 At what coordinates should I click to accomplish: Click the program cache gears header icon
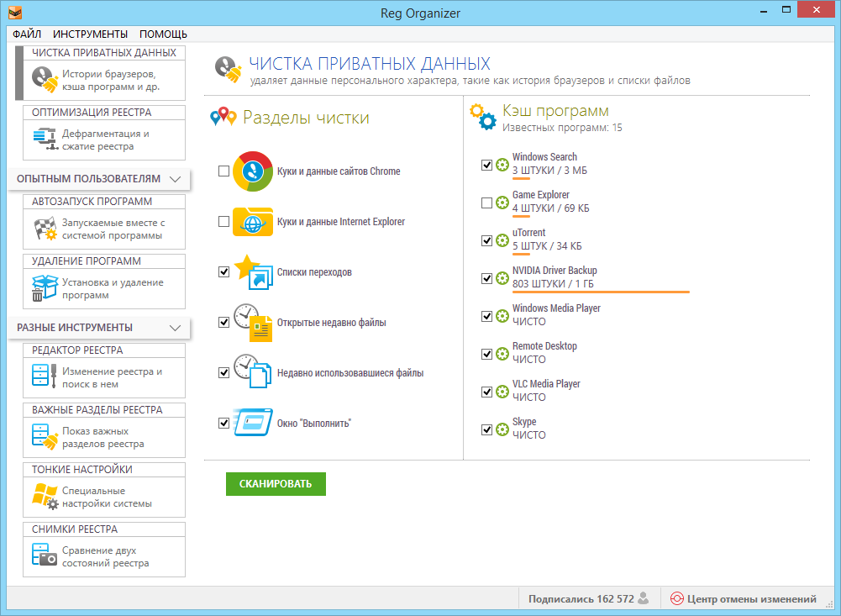[483, 117]
